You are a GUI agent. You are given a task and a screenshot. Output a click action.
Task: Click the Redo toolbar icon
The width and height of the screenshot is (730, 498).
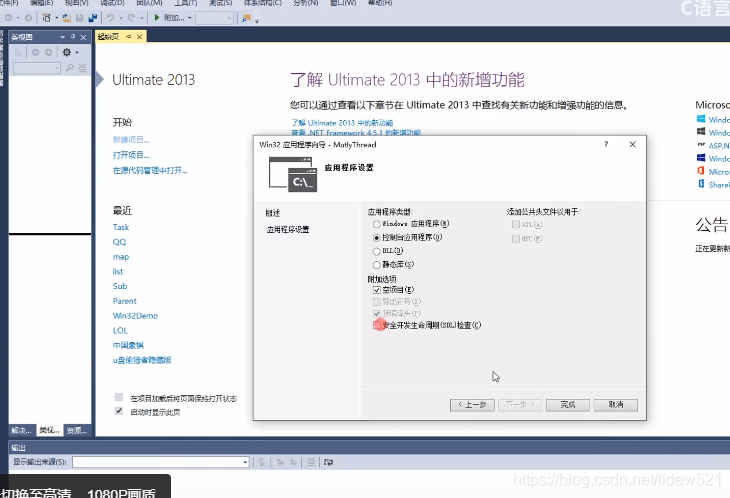(x=131, y=18)
